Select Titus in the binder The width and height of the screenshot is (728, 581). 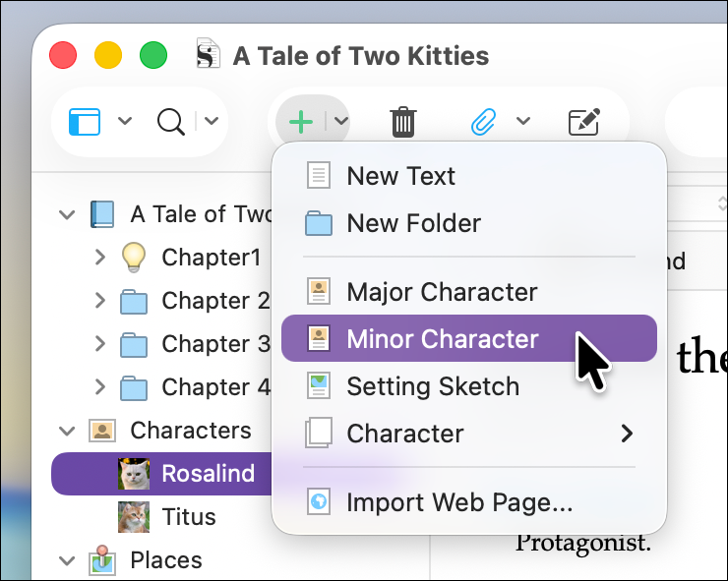tap(189, 517)
